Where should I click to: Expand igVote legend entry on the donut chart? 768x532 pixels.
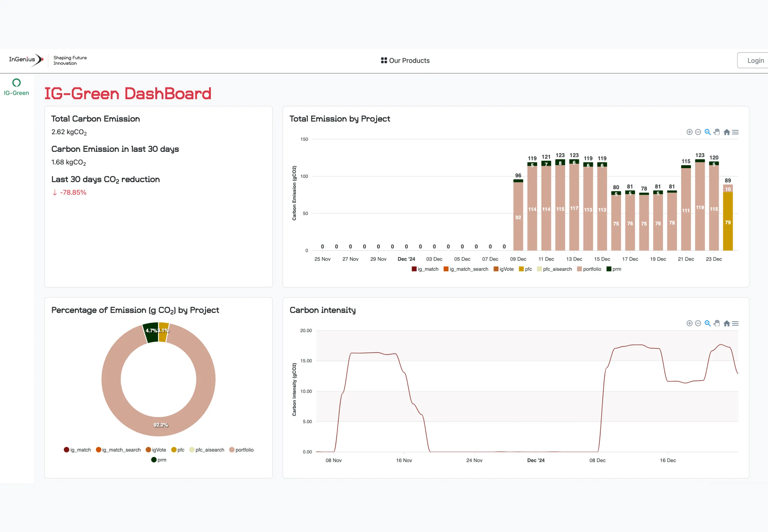(x=157, y=450)
